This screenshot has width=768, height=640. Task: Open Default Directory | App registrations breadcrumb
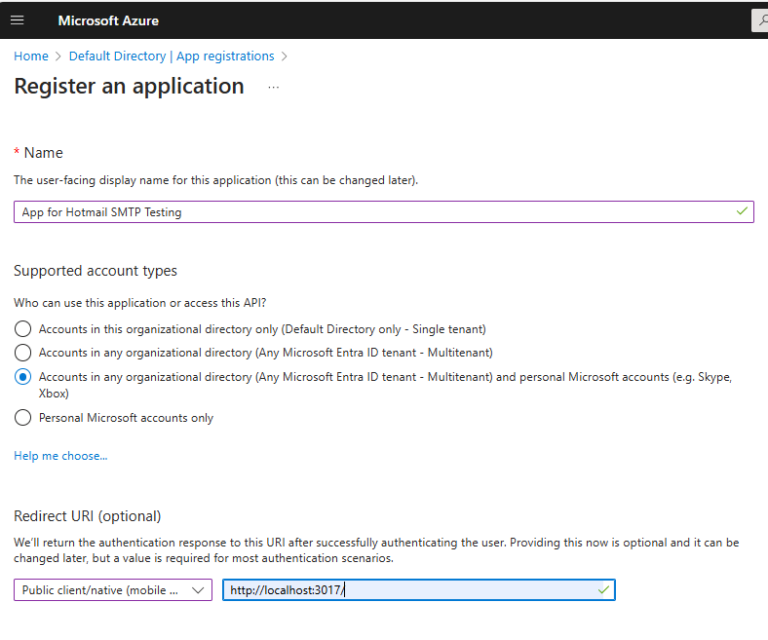[171, 56]
